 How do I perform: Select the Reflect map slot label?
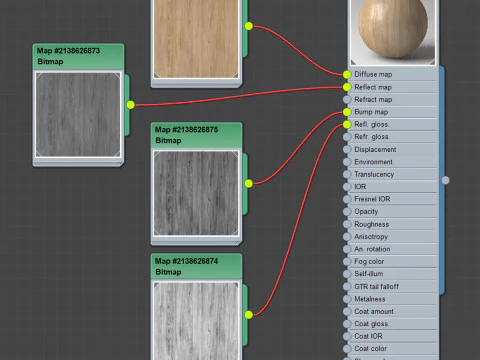click(x=373, y=87)
